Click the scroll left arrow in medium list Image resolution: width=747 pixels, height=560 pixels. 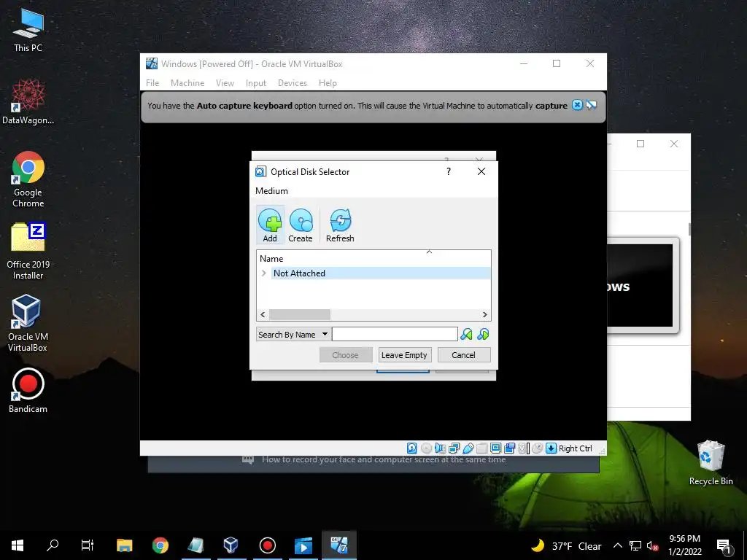(x=263, y=315)
